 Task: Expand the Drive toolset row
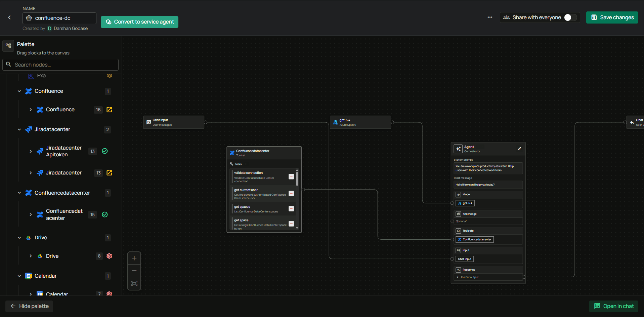(x=31, y=256)
